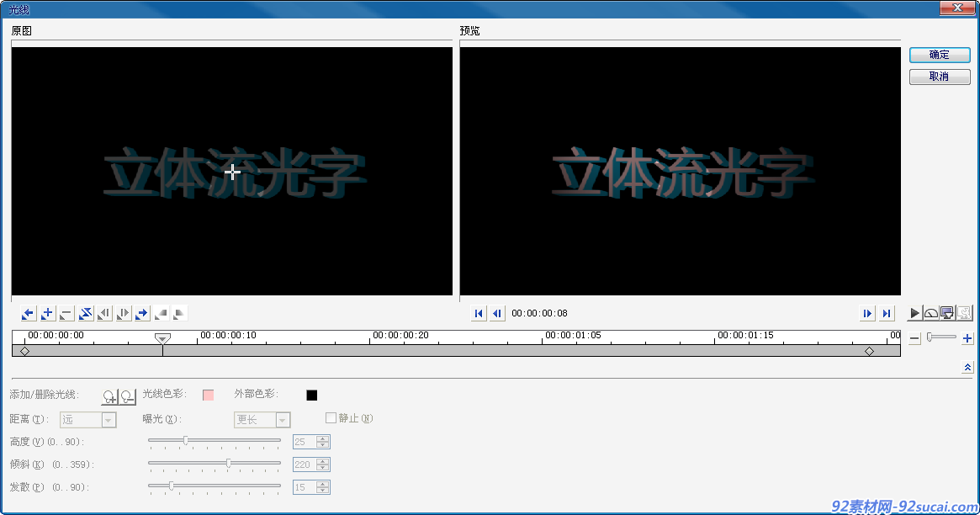
Task: Click the 预览 preview image
Action: pos(680,172)
